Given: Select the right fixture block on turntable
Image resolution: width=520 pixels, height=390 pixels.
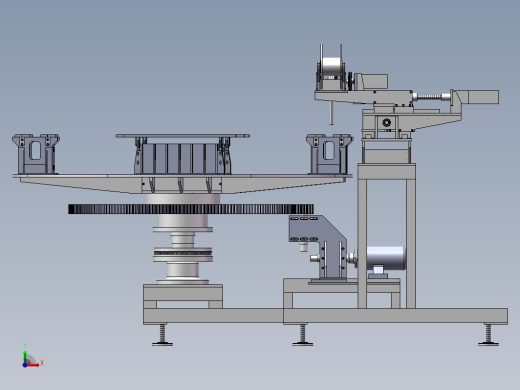Looking at the screenshot, I should pyautogui.click(x=330, y=154).
